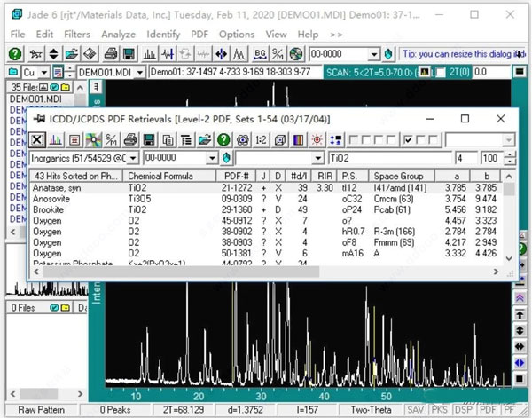Collapse the 35 Files list with the up chevron

pyautogui.click(x=80, y=87)
